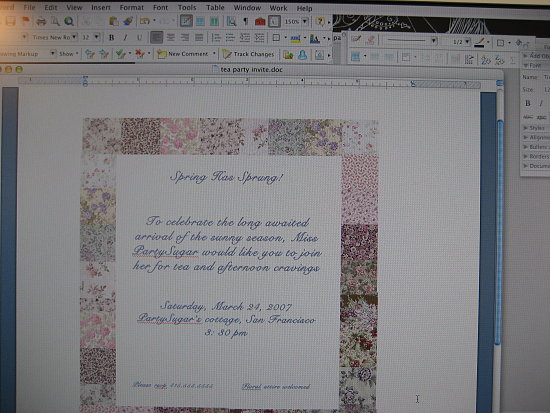Toggle Bold in the formatting toolbar
The height and width of the screenshot is (413, 550).
pyautogui.click(x=112, y=37)
